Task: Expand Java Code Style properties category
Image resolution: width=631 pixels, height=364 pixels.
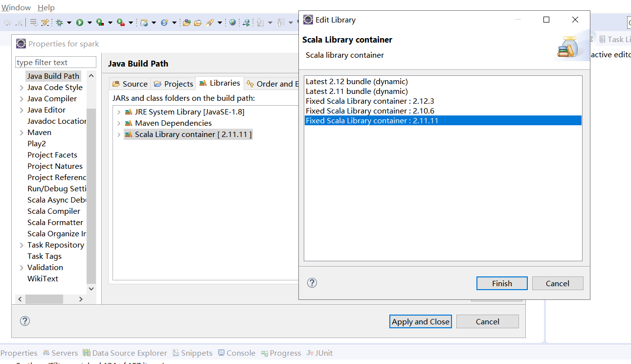Action: point(22,88)
